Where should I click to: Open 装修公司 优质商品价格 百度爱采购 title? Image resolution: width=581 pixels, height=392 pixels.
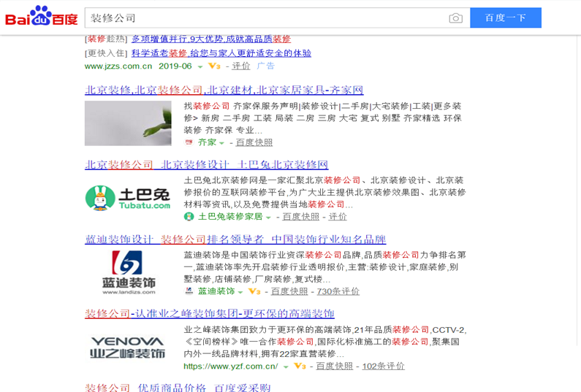(178, 388)
